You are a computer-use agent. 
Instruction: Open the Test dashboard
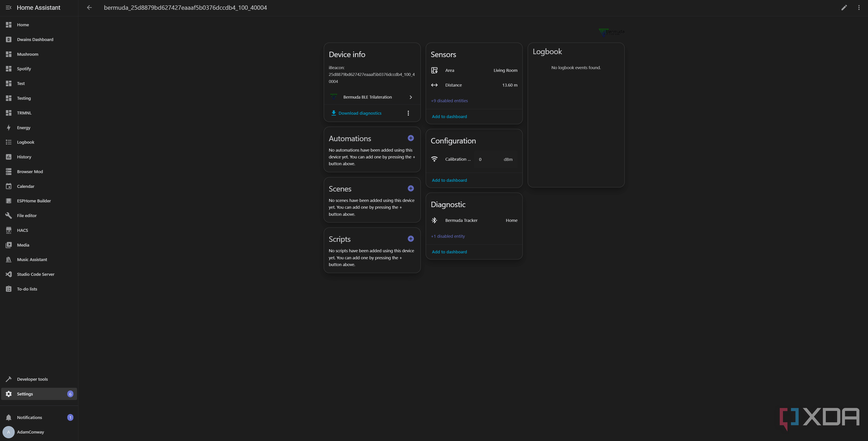(x=39, y=84)
